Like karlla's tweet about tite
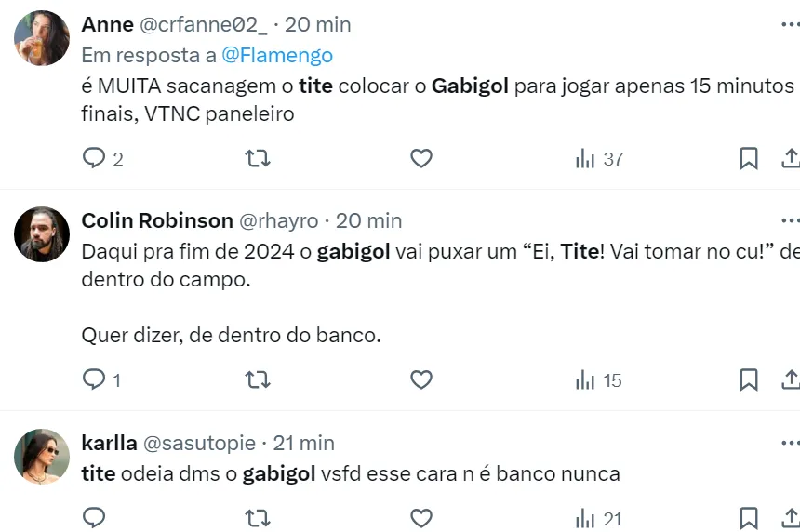 pos(421,518)
